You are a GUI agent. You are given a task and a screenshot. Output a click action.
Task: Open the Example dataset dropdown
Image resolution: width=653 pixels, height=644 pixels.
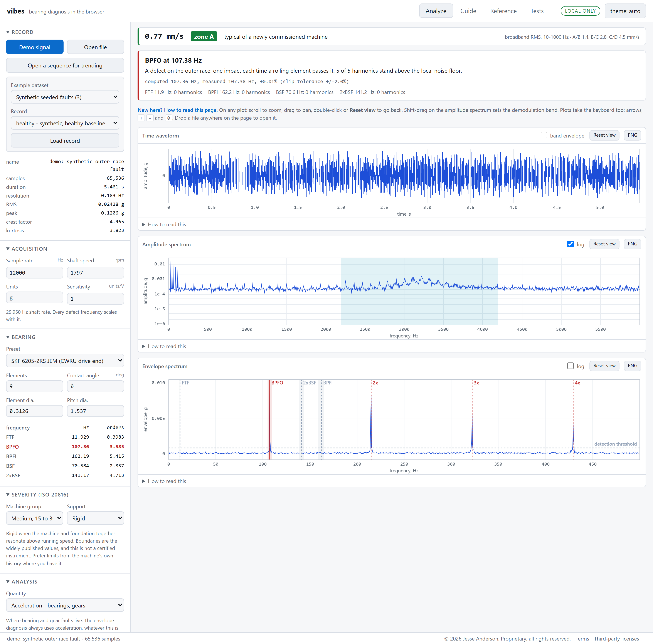(x=65, y=97)
